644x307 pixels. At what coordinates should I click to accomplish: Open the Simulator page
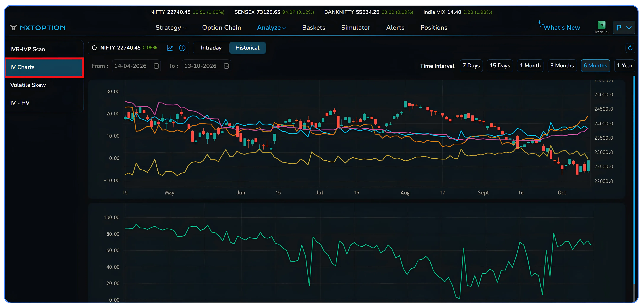(x=355, y=28)
